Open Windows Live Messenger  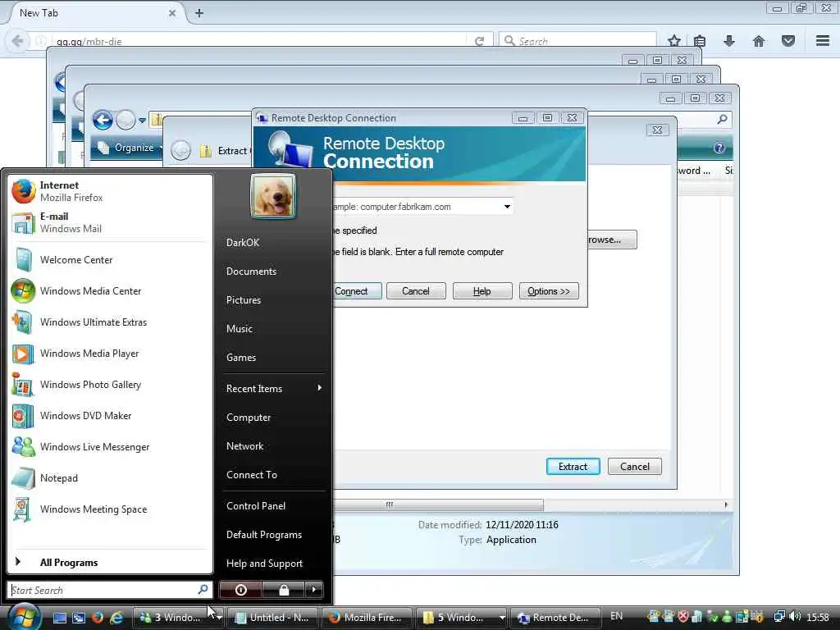(x=110, y=447)
